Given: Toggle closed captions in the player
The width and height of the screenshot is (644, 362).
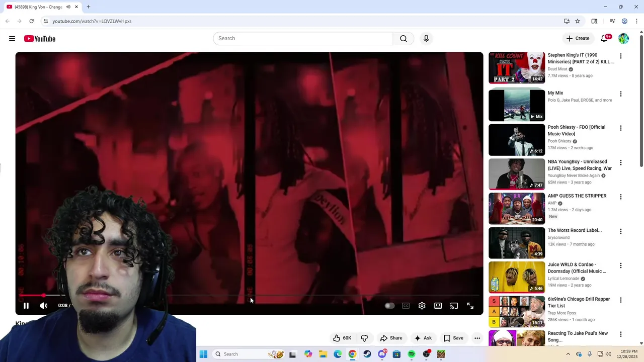Looking at the screenshot, I should [x=406, y=306].
